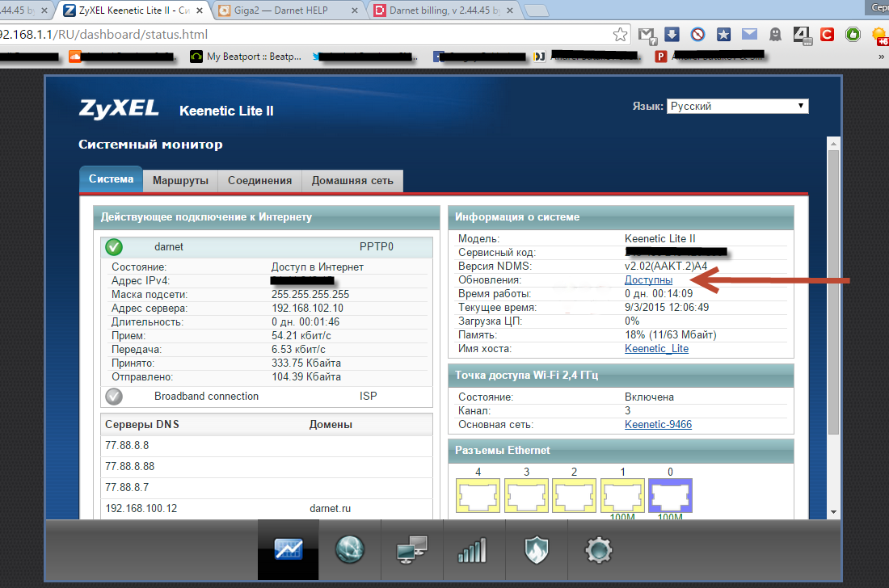Image resolution: width=889 pixels, height=588 pixels.
Task: Open the System Monitor icon in bottom bar
Action: [x=288, y=549]
